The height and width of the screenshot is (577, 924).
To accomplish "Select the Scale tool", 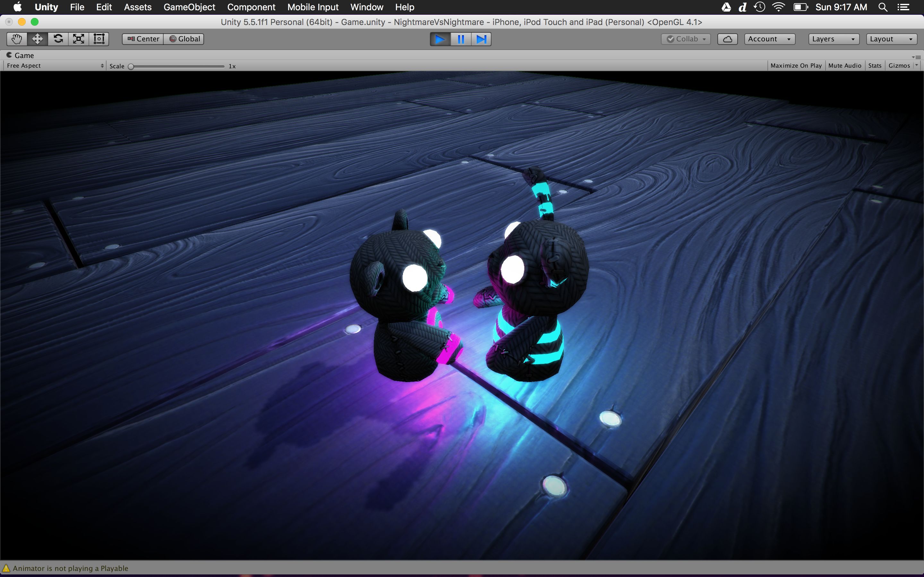I will [79, 39].
